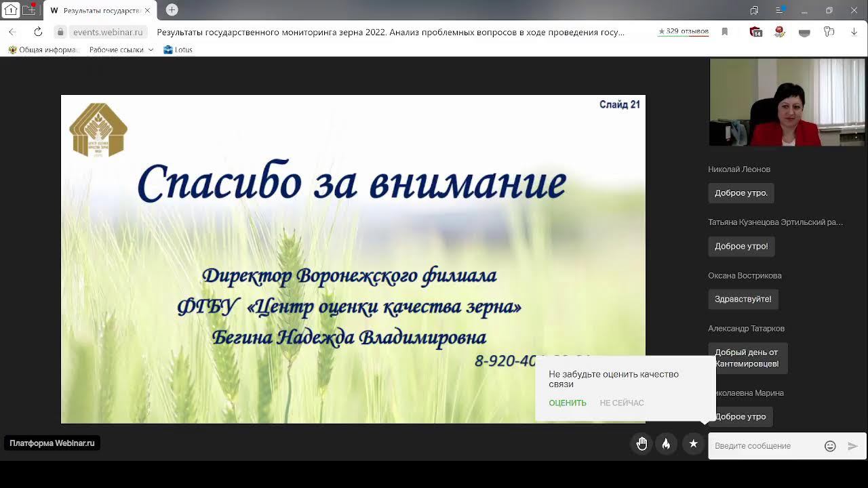The width and height of the screenshot is (868, 488).
Task: Click Татьяна Кузнецова's message Доброе утро!
Action: [x=741, y=246]
